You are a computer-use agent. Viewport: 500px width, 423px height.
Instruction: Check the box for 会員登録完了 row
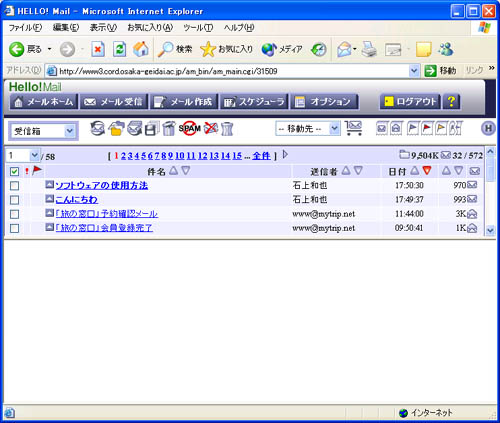tap(14, 228)
